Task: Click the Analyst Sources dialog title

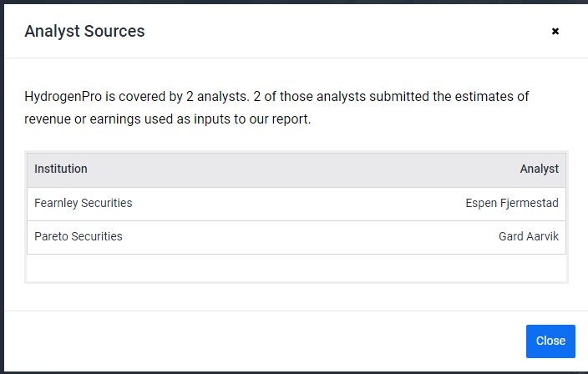Action: coord(84,32)
